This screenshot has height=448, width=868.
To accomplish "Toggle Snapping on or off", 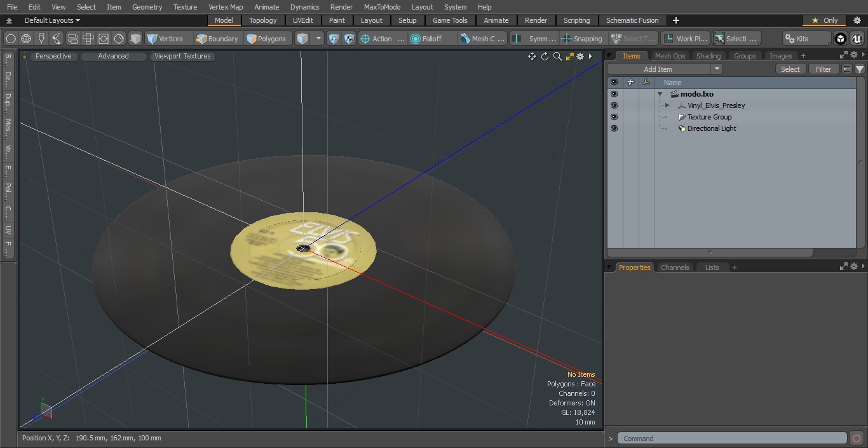I will pyautogui.click(x=582, y=39).
